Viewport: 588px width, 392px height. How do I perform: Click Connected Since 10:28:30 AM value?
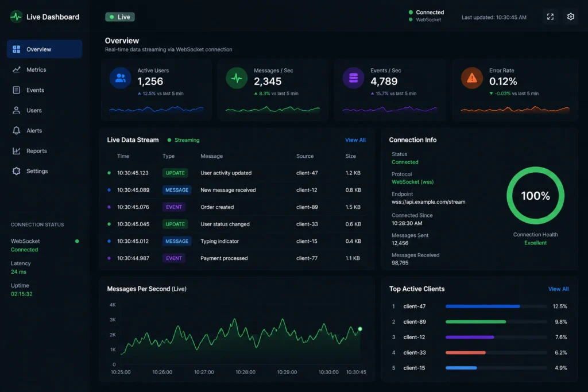click(x=407, y=223)
